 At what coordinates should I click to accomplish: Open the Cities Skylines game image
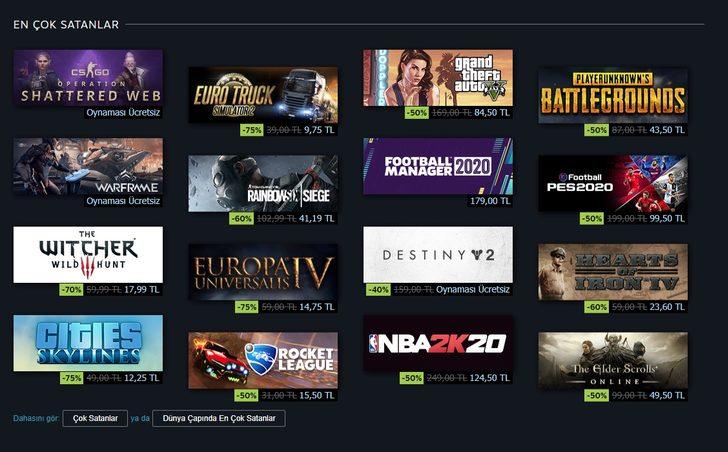[x=88, y=343]
